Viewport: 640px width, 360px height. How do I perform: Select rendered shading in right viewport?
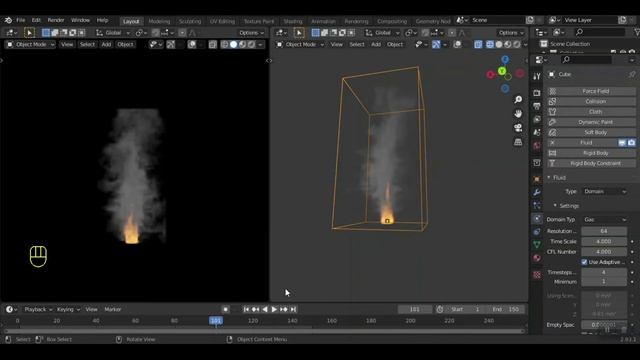517,44
